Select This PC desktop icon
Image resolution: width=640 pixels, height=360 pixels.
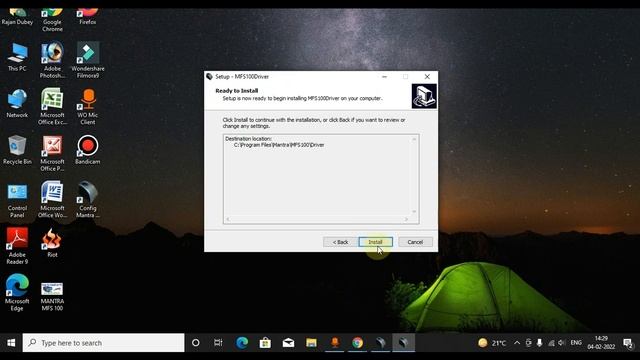tap(17, 57)
